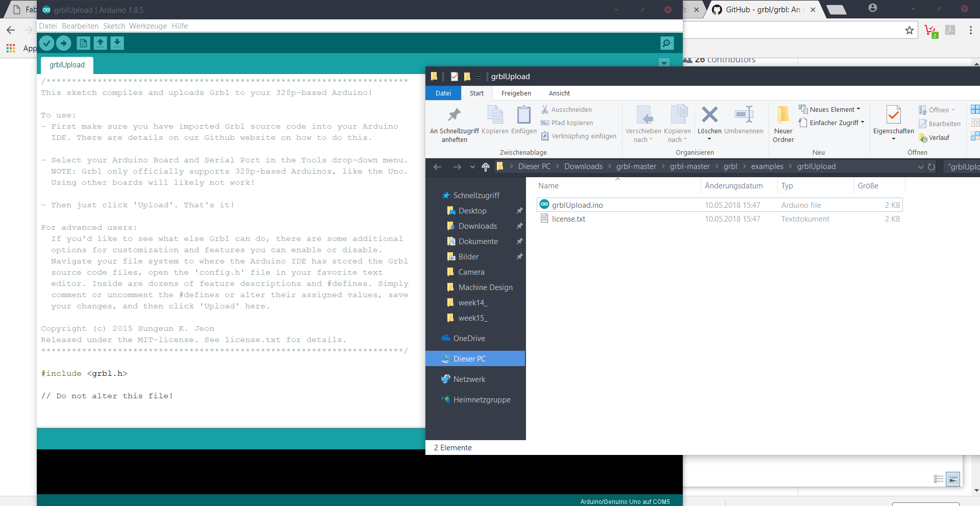The width and height of the screenshot is (980, 506).
Task: Open the Datei tab in Explorer
Action: coord(443,93)
